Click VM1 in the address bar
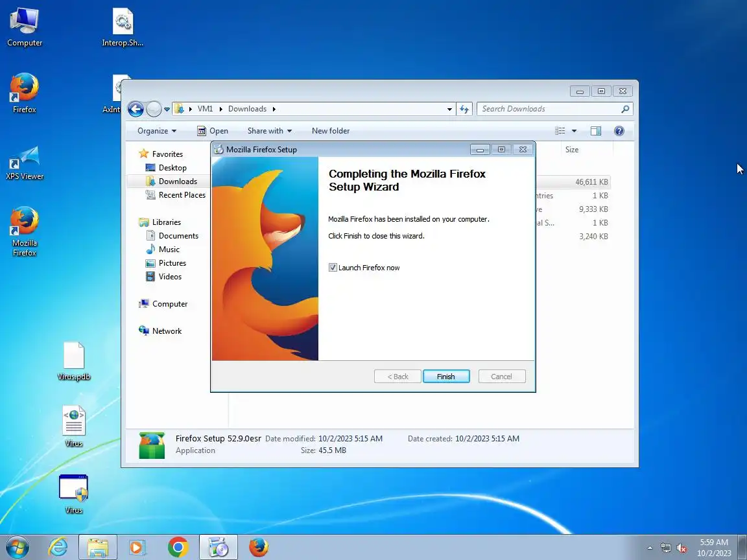 (206, 109)
